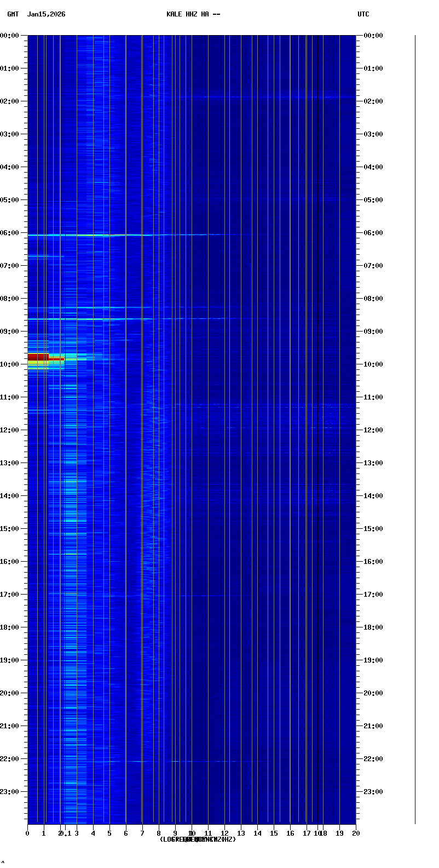Click the 02:00 label on right UTC axis
This screenshot has width=439, height=868.
[373, 101]
